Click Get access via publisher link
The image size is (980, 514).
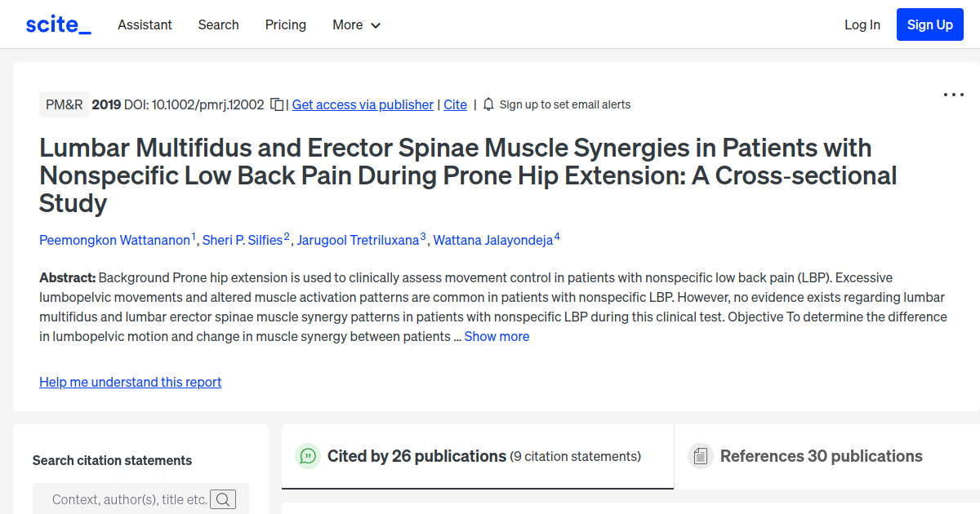363,104
